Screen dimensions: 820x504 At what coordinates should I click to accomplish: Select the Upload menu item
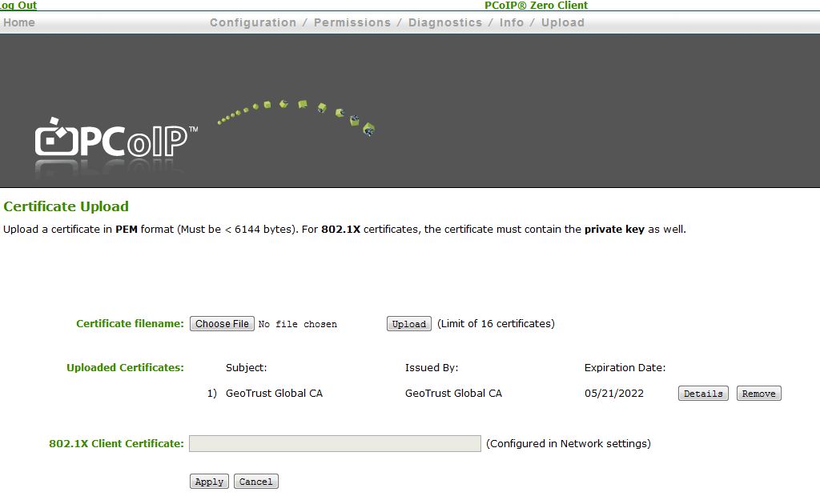click(562, 22)
